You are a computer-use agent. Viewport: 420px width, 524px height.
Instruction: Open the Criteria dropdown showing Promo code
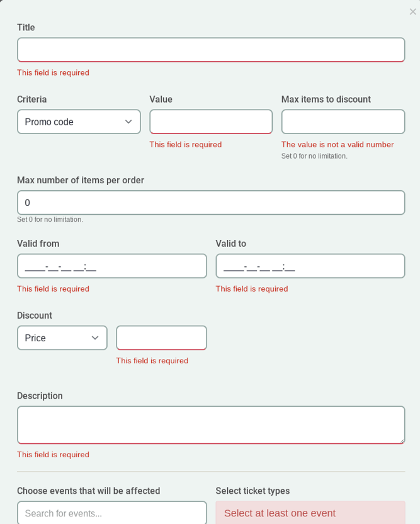click(x=79, y=122)
